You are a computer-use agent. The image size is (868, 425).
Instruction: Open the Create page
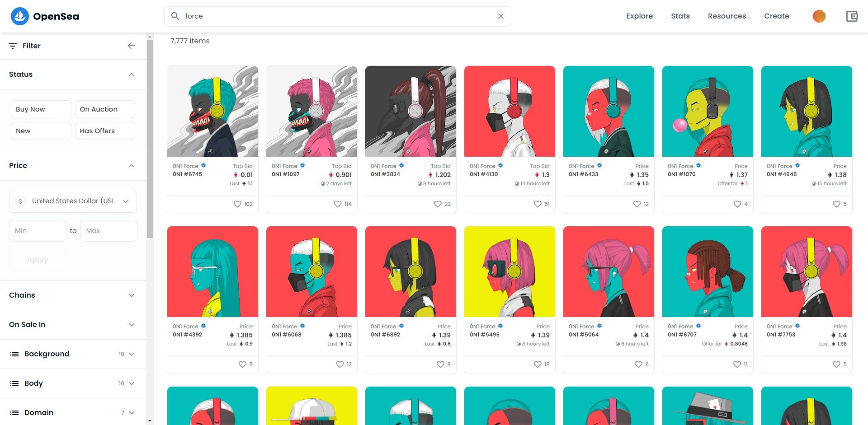coord(776,16)
